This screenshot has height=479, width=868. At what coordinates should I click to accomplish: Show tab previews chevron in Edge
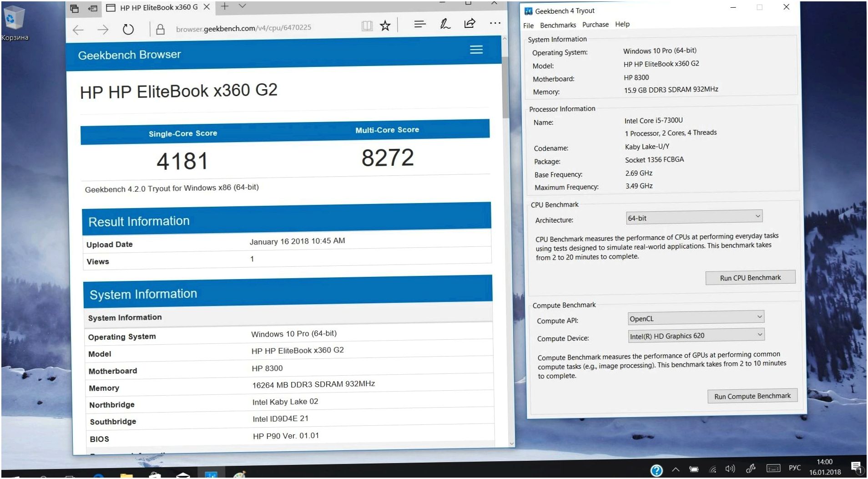[x=242, y=6]
